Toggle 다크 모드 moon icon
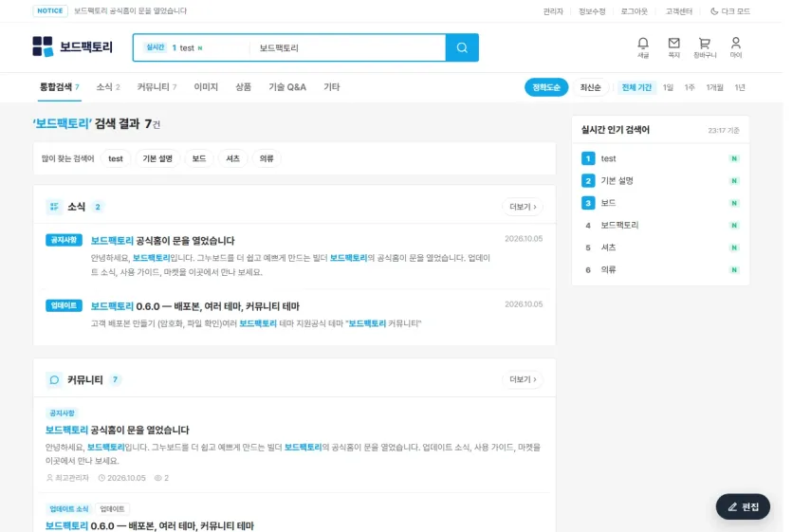 [x=714, y=11]
